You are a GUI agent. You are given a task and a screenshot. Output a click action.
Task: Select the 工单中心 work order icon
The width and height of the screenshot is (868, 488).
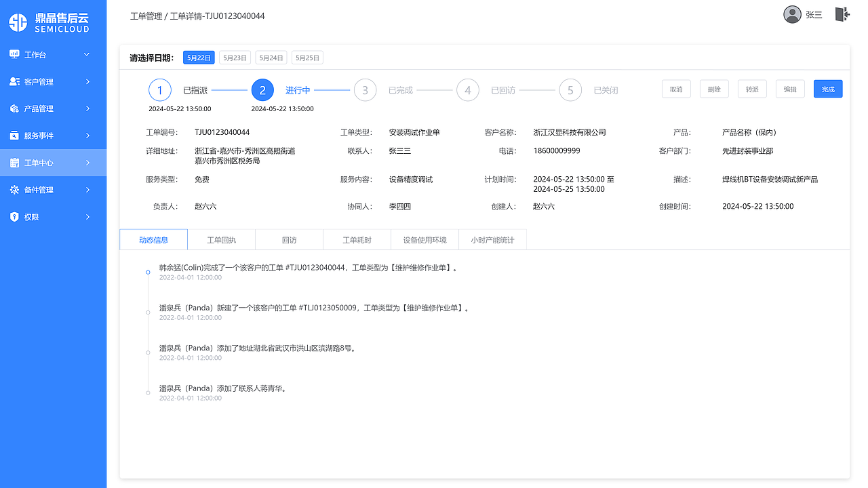[x=15, y=163]
